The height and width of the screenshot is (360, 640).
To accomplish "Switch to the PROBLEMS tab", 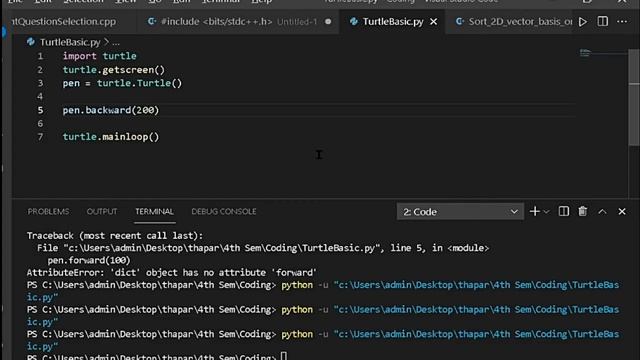I will 48,211.
